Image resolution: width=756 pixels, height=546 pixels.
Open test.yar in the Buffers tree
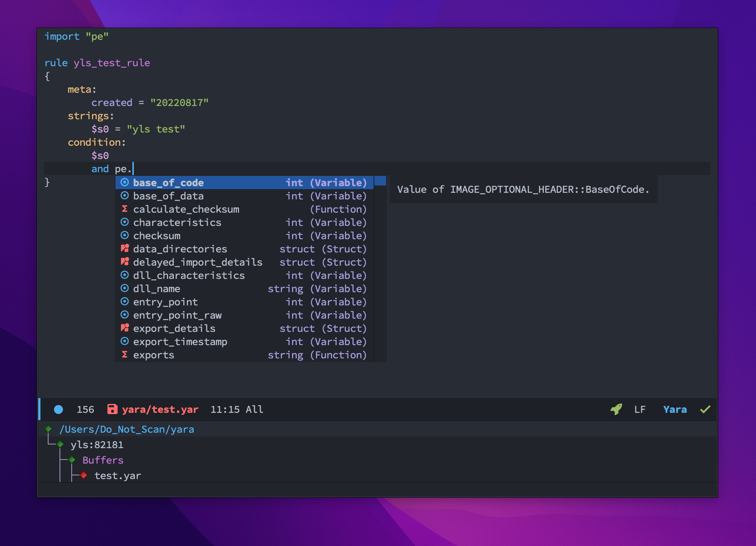(x=118, y=476)
